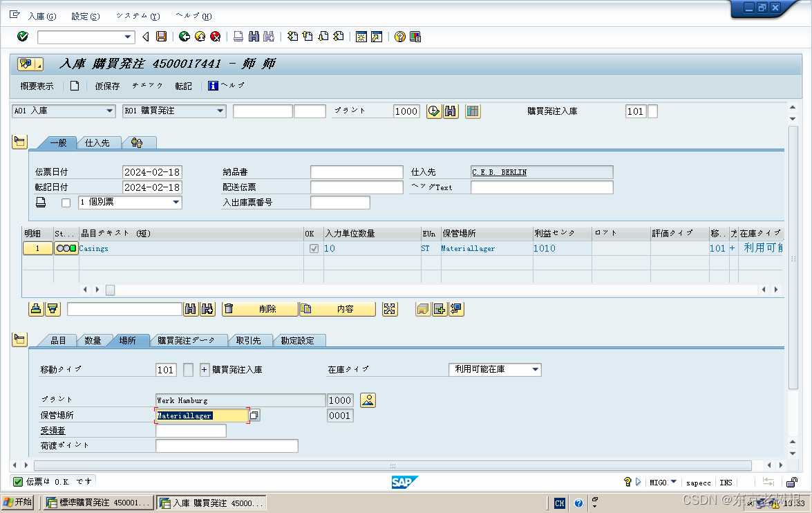Viewport: 812px width, 513px height.
Task: Click the Create New Session icon
Action: point(361,36)
